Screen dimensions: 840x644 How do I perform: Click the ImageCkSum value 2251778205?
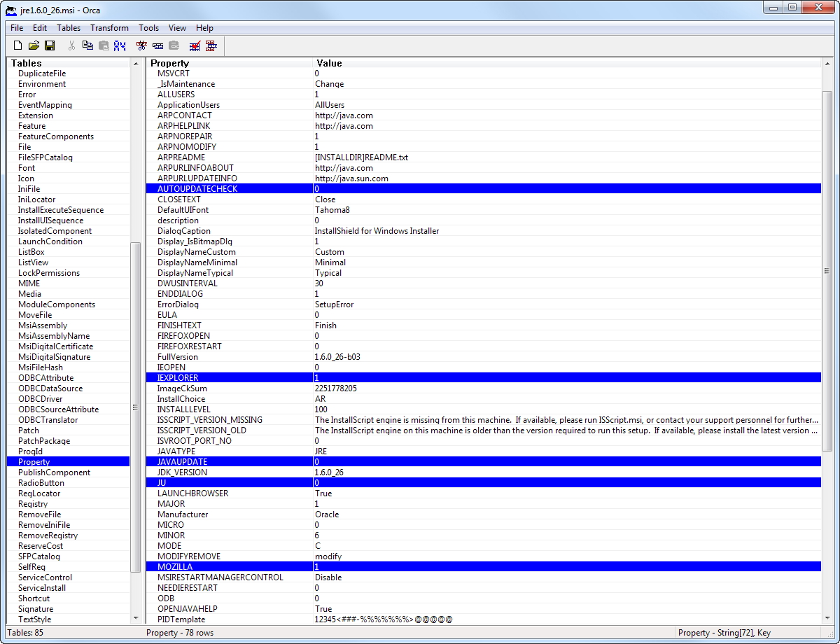click(x=335, y=388)
